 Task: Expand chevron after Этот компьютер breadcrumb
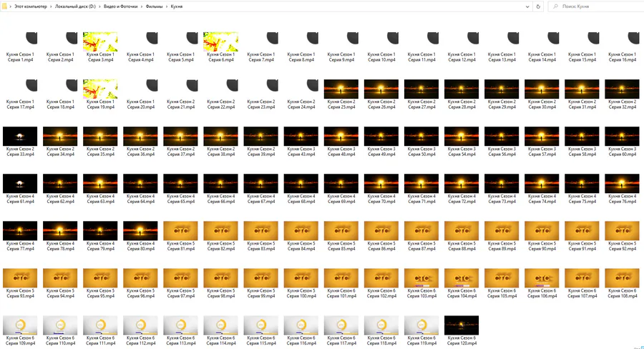tap(51, 6)
